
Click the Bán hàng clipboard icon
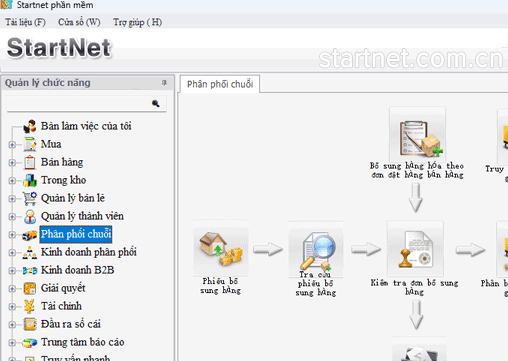30,162
